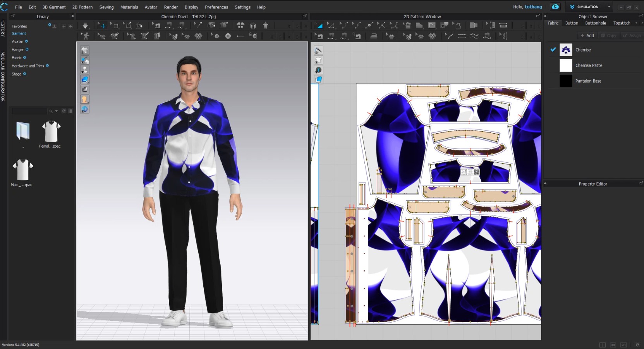Open the SIMULATION mode dropdown arrow
Screen dimensions: 644x349
[x=609, y=7]
